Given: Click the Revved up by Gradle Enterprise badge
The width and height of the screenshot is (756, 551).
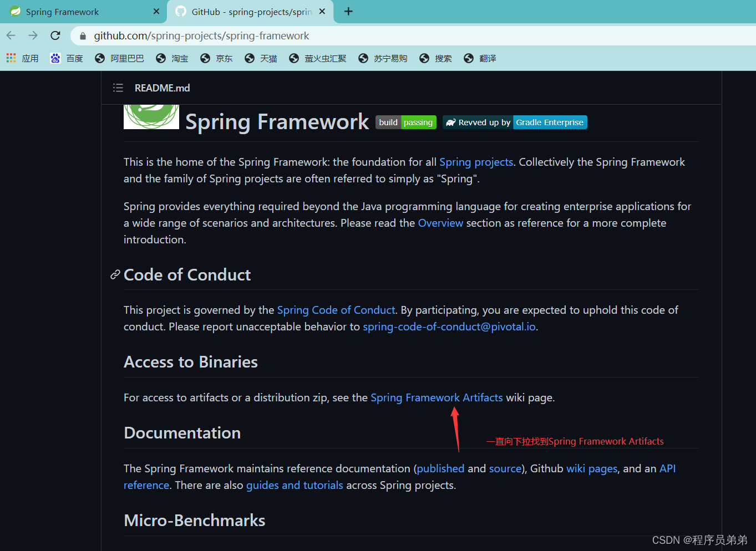Looking at the screenshot, I should [x=515, y=122].
